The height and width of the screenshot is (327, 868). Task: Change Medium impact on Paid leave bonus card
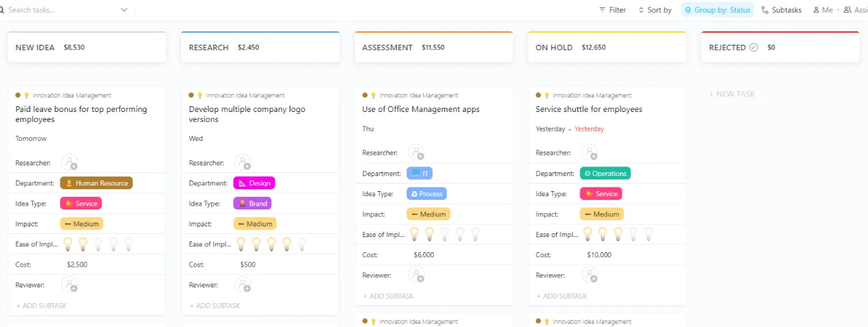pos(82,224)
